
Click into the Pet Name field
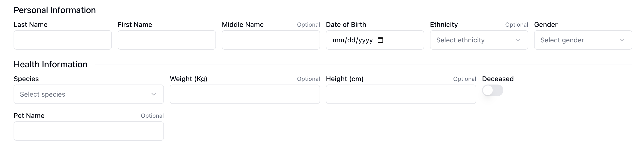tap(89, 131)
